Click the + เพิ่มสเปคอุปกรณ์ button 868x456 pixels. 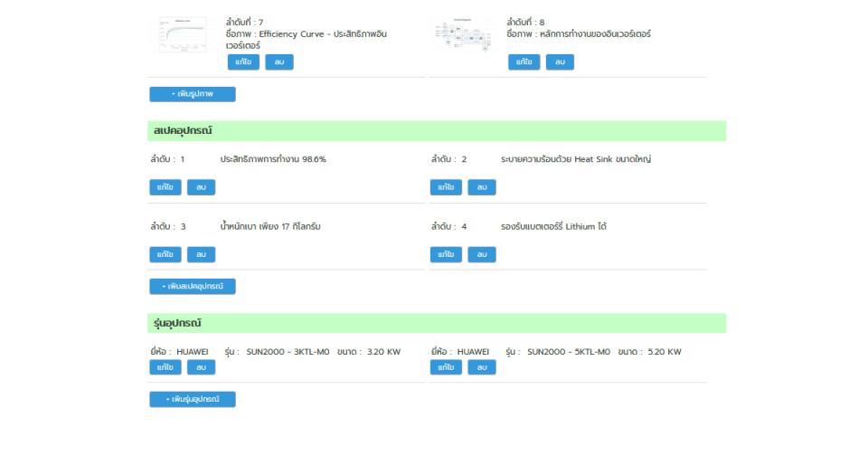coord(193,287)
